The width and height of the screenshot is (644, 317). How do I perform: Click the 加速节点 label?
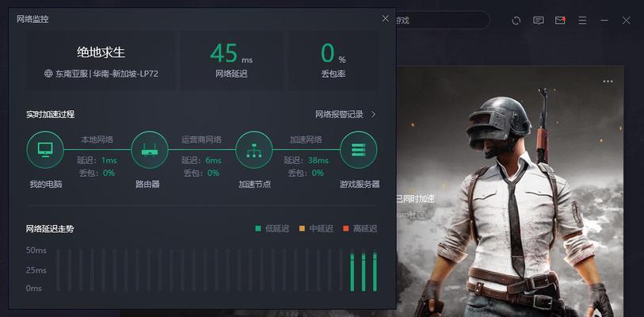254,184
